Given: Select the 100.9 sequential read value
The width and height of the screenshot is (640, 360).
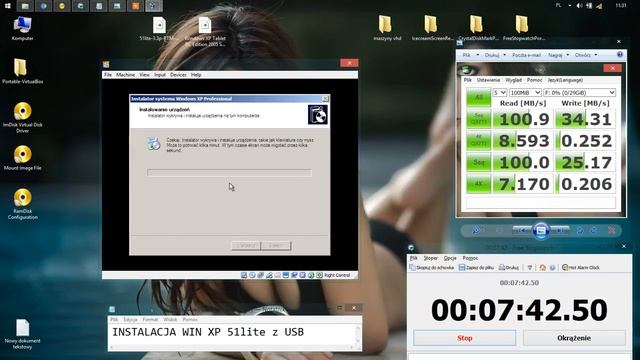Looking at the screenshot, I should (523, 119).
